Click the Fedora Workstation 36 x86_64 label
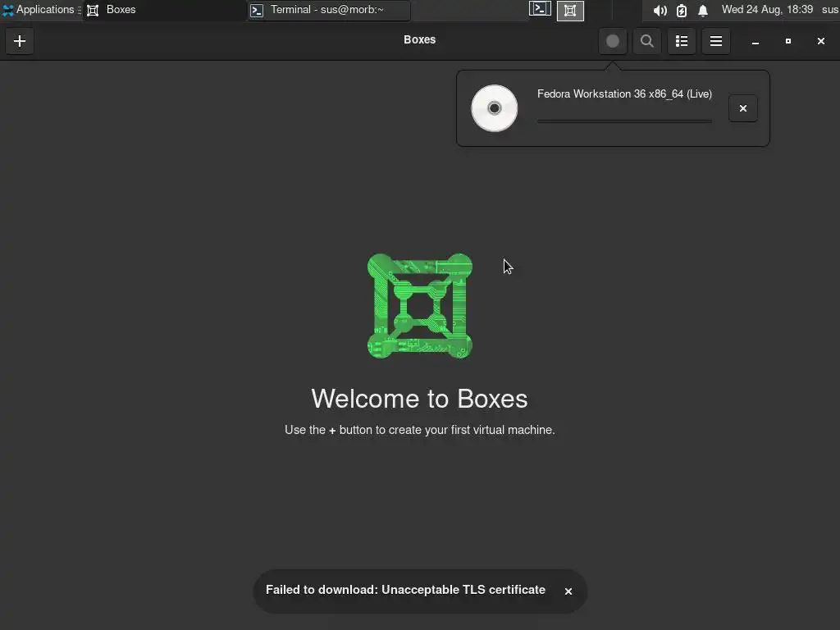840x630 pixels. tap(624, 94)
